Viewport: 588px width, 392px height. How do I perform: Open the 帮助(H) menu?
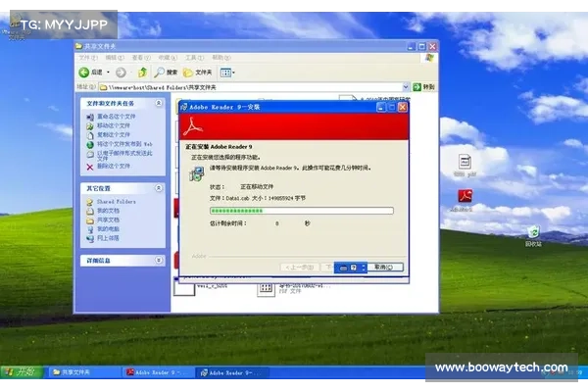pos(221,58)
